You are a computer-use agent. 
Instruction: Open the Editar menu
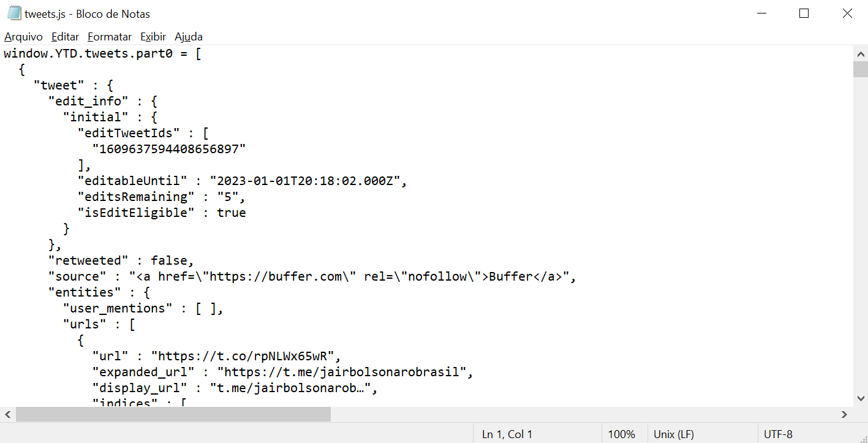(x=64, y=37)
